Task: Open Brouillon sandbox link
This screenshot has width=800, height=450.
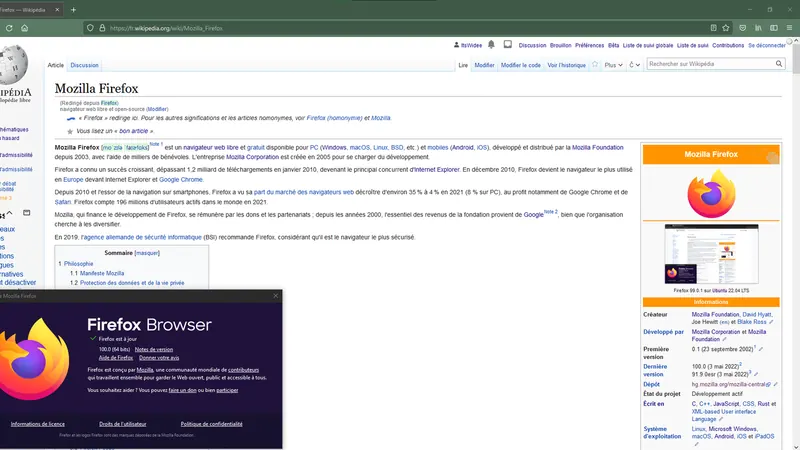Action: tap(560, 45)
